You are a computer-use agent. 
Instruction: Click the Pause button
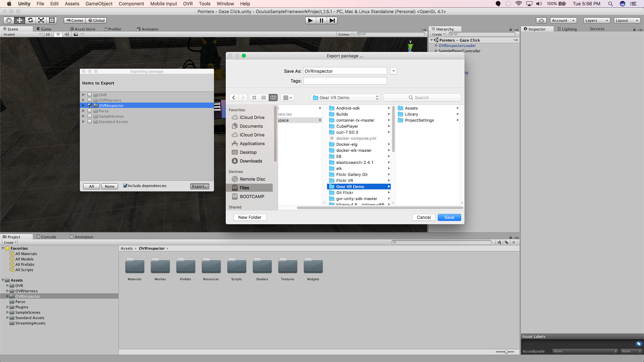click(x=321, y=20)
